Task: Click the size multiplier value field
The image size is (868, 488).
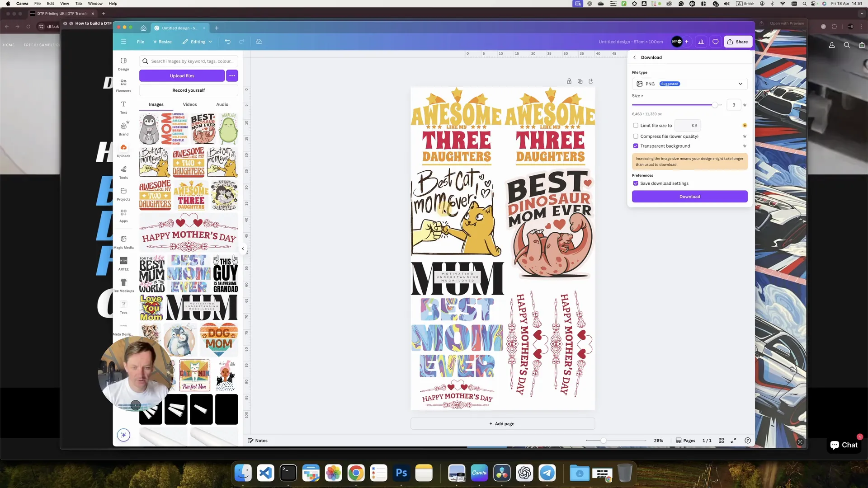Action: pos(734,105)
